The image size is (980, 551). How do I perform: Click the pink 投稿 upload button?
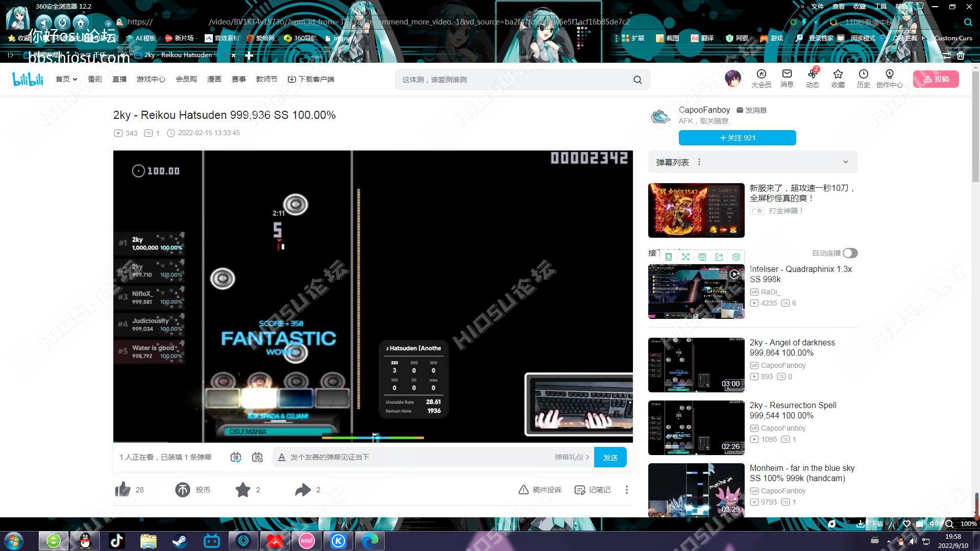[x=936, y=79]
